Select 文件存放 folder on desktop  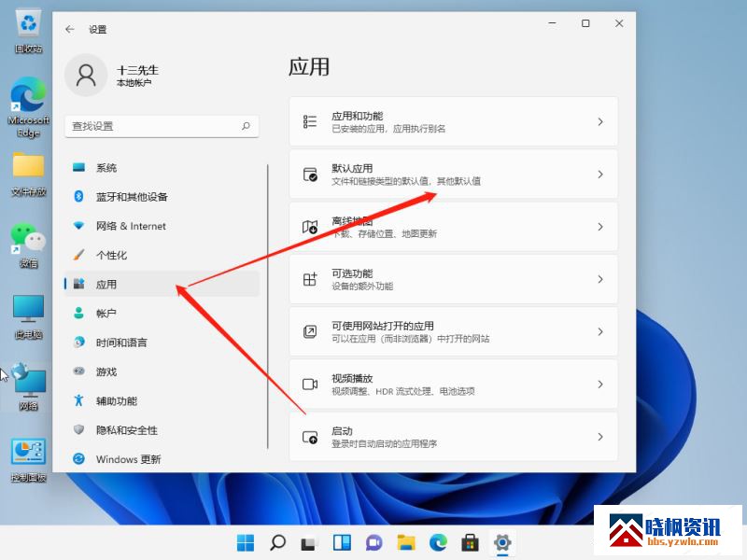[29, 175]
